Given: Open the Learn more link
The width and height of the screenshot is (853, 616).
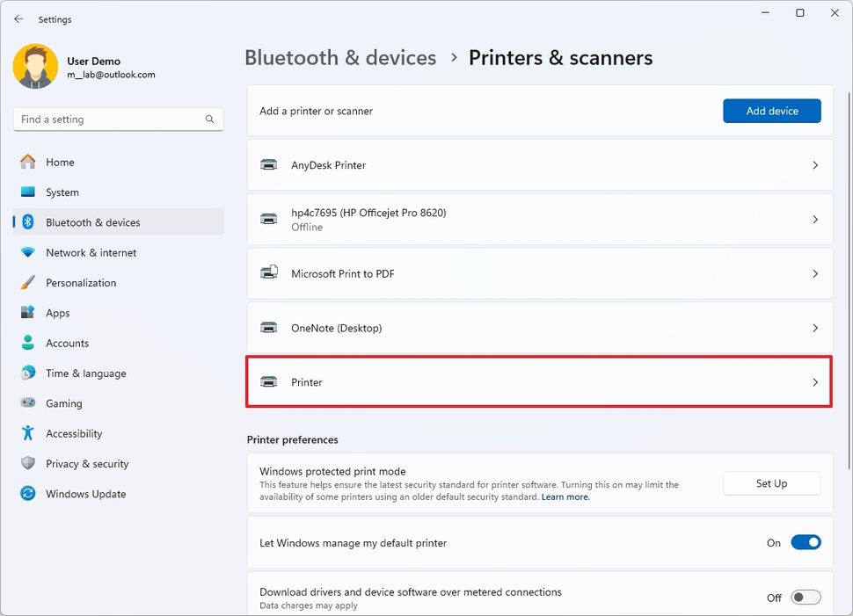Looking at the screenshot, I should pyautogui.click(x=565, y=496).
